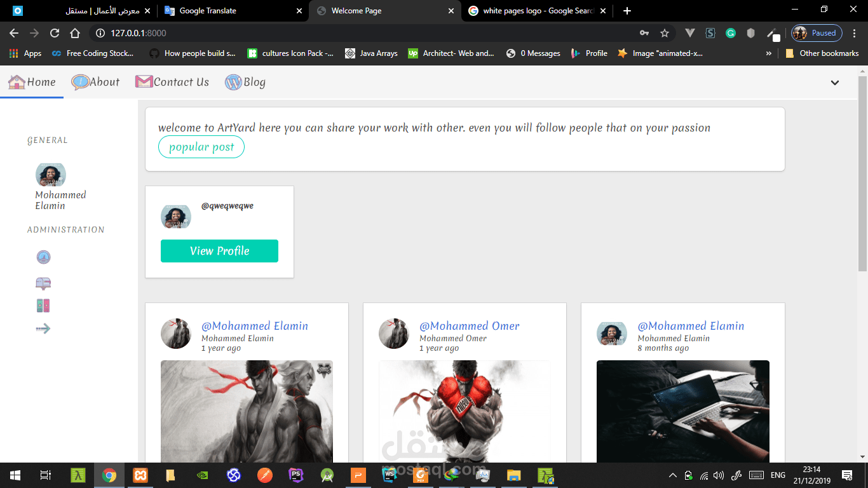Open @Mohammed Elamin link on 8 months ago post
The width and height of the screenshot is (868, 488).
[691, 326]
